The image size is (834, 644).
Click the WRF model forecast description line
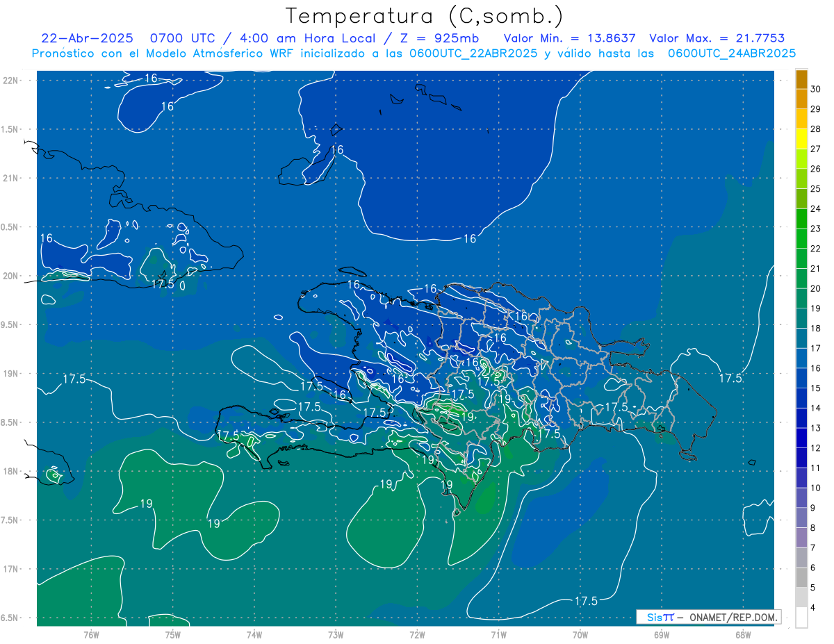point(414,53)
